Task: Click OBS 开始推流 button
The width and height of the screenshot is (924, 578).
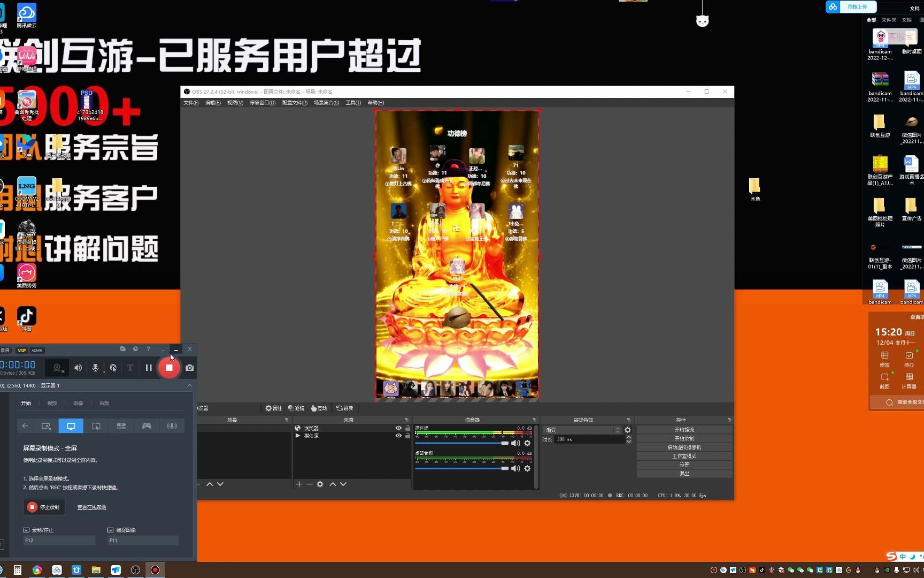Action: 684,430
